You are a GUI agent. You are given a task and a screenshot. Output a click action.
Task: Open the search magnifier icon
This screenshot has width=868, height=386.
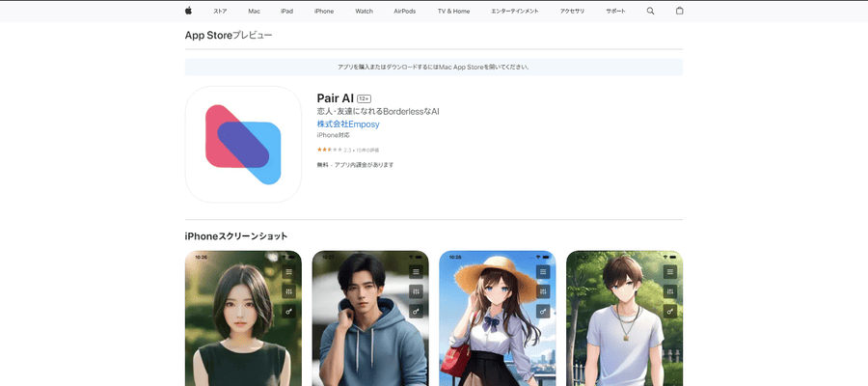point(650,11)
